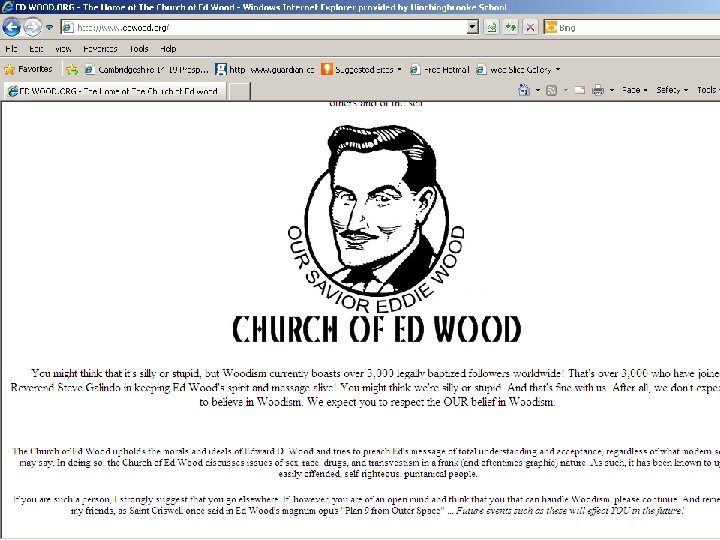Screen dimensions: 720x540
Task: Click the Bing search provider icon
Action: (550, 28)
